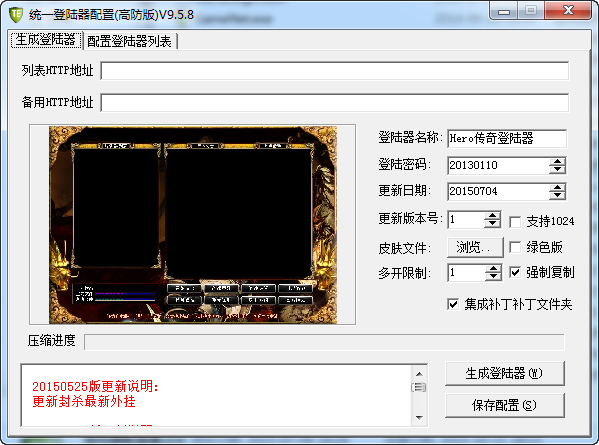The height and width of the screenshot is (445, 599).
Task: Increase 多开限制 with the up spinner arrow
Action: click(493, 269)
